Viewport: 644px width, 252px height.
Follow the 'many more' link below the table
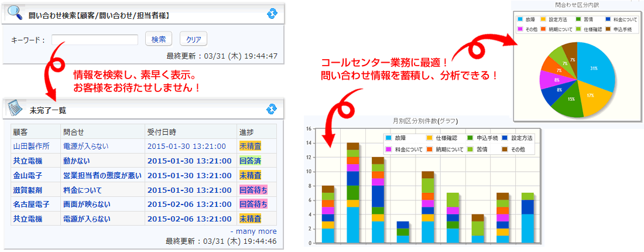pyautogui.click(x=255, y=231)
